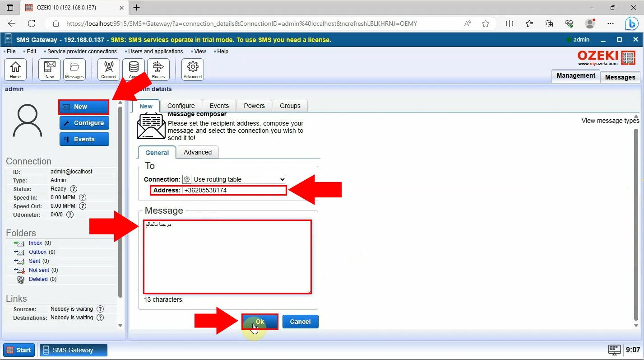Click the Sent folder envelope icon

(19, 261)
